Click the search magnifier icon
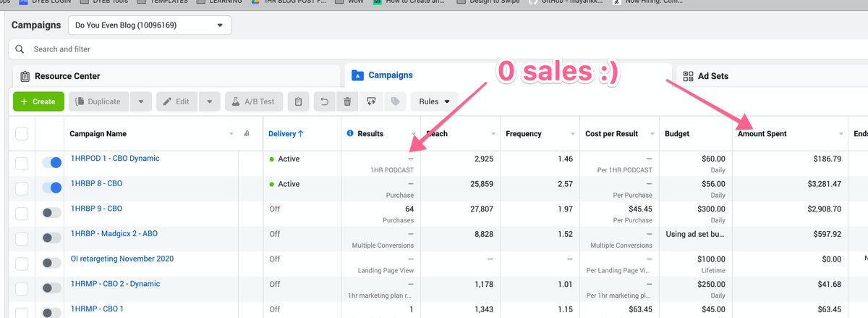 (21, 49)
